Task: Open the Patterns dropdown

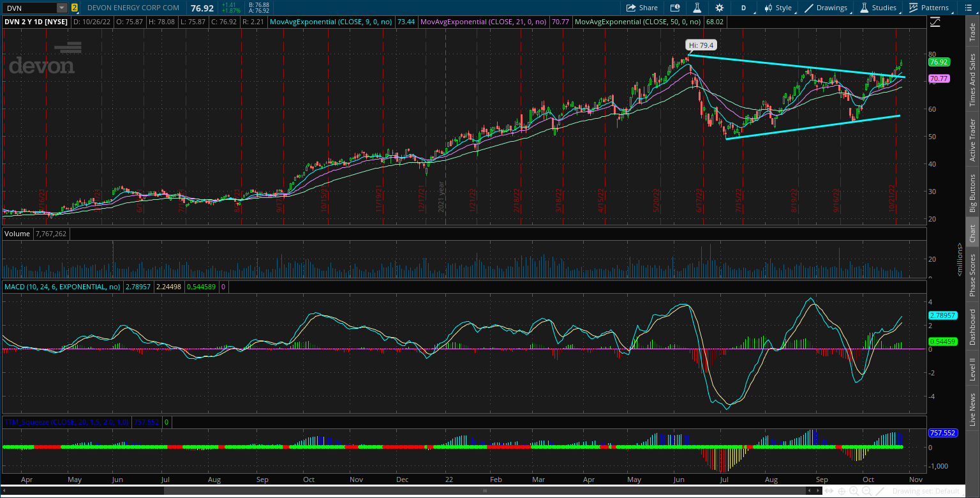Action: point(929,8)
